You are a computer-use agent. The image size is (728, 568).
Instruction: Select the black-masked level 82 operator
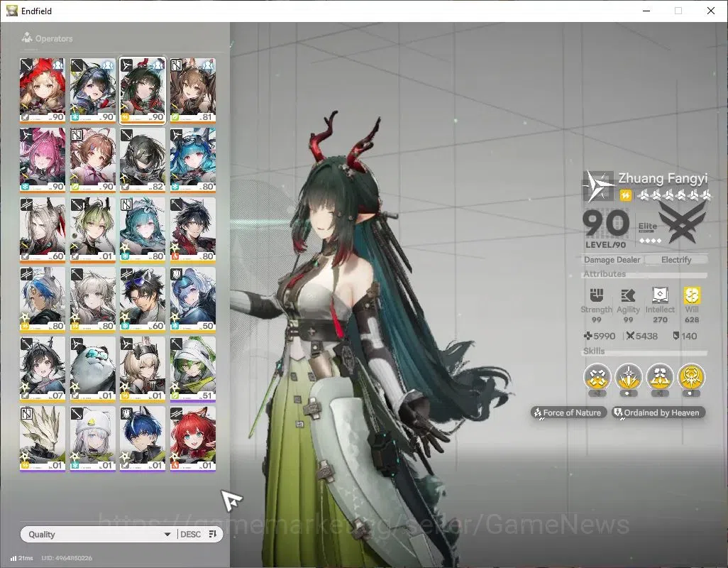(143, 160)
